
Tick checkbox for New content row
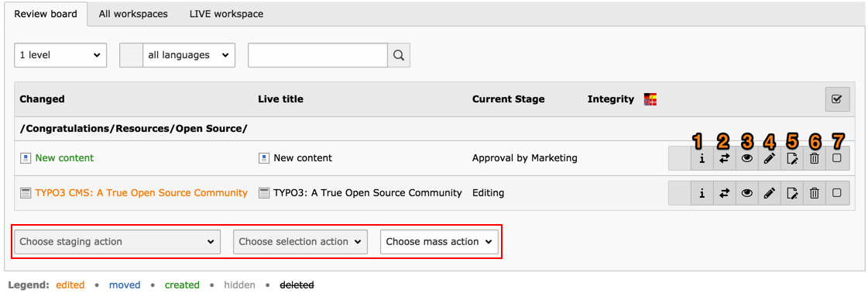tap(837, 158)
